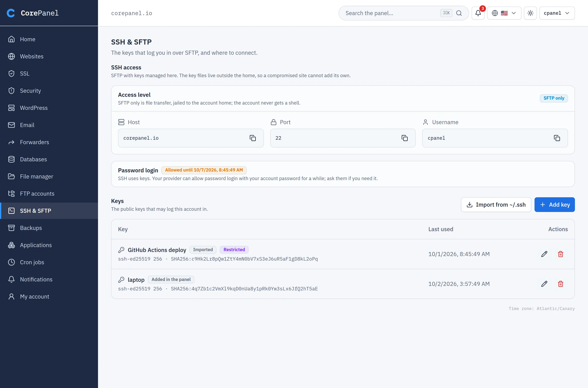Screen dimensions: 588x388
Task: Delete the laptop key
Action: coord(561,284)
